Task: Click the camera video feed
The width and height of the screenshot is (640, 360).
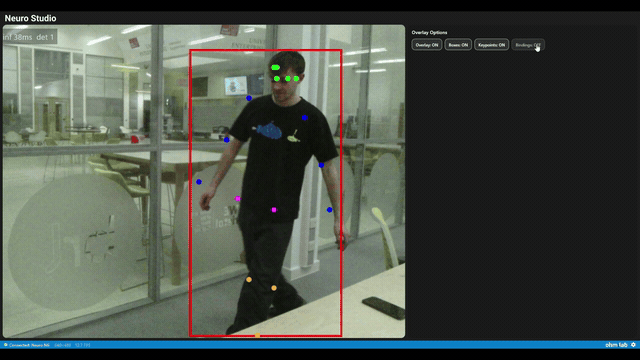Action: click(x=204, y=181)
